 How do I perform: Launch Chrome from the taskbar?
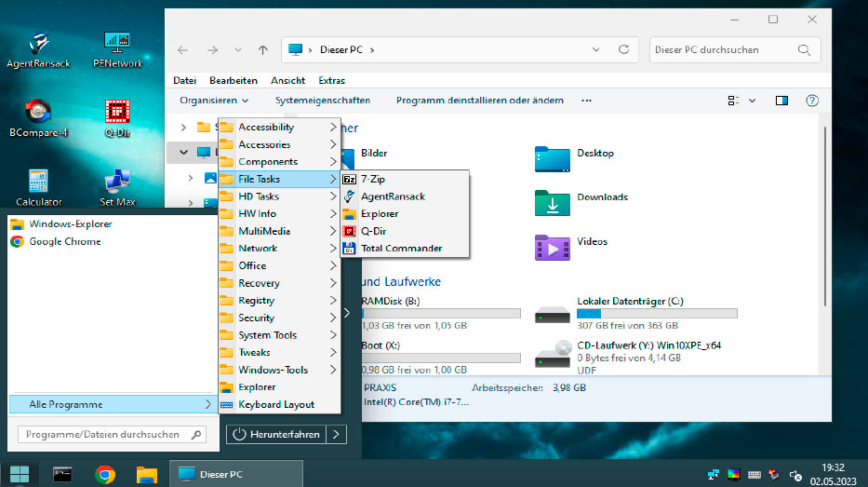pyautogui.click(x=104, y=474)
